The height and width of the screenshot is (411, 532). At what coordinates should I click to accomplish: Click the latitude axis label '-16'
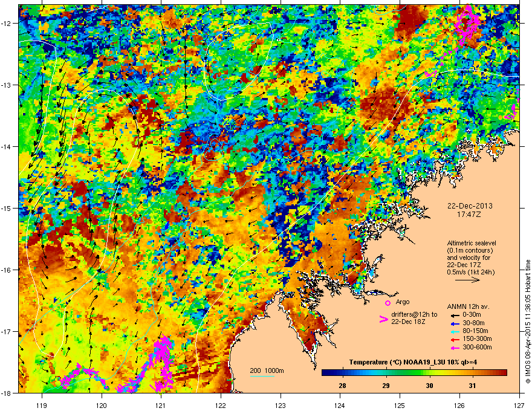[6, 270]
